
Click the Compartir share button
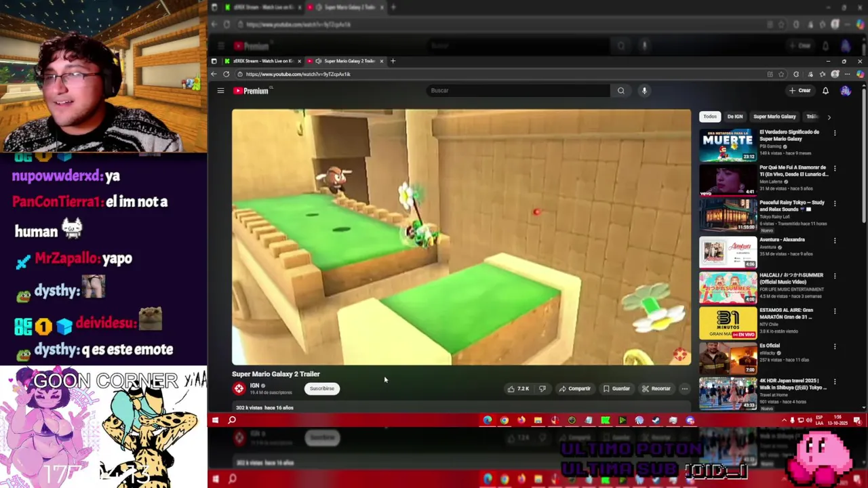tap(575, 388)
